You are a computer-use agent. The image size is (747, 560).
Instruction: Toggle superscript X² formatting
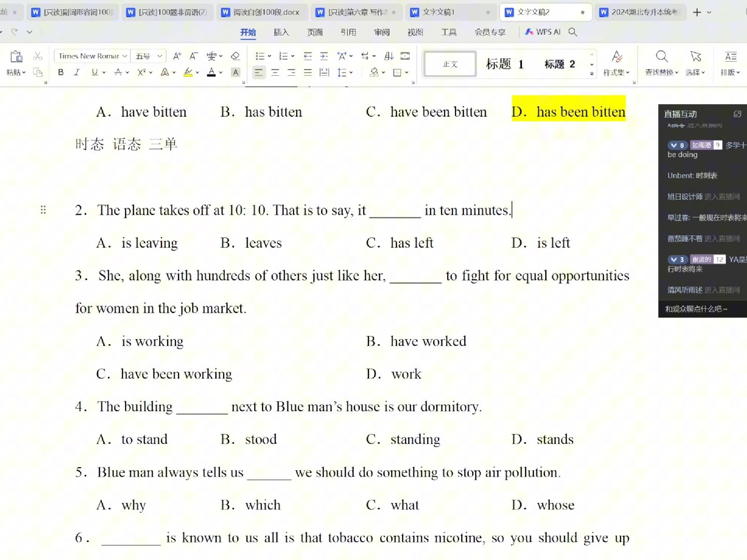[142, 73]
